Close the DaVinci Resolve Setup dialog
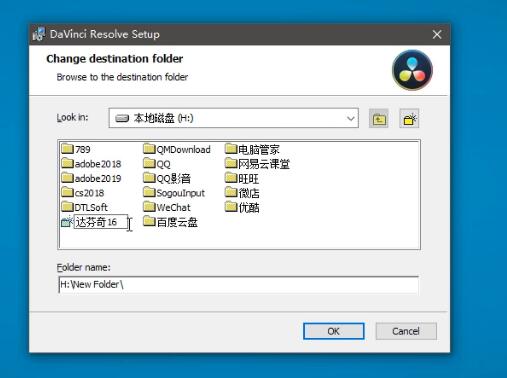Screen dimensions: 507x378 (x=437, y=34)
